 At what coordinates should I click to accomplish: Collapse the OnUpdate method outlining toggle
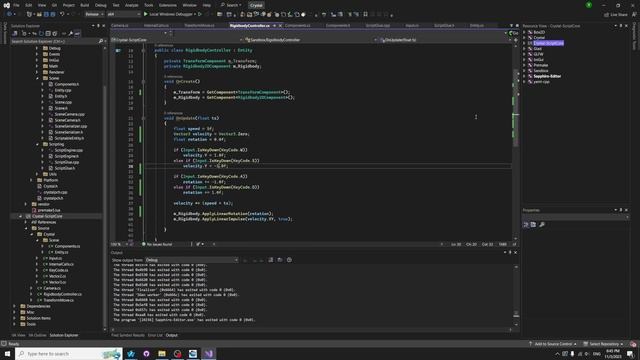pyautogui.click(x=143, y=118)
